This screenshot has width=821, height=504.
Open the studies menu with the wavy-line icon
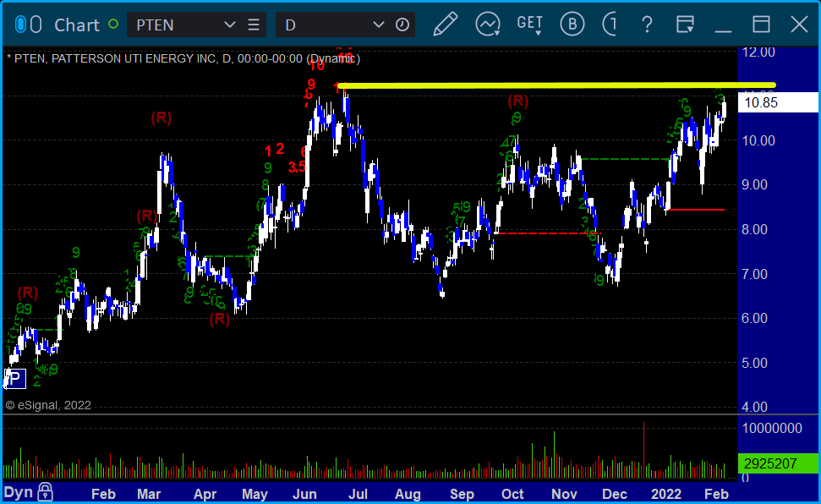pyautogui.click(x=488, y=25)
